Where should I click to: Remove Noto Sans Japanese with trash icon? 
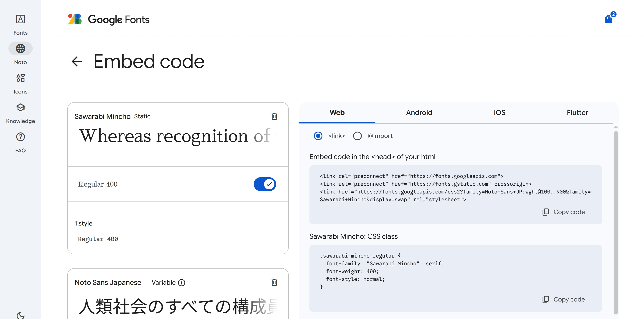[x=274, y=282]
